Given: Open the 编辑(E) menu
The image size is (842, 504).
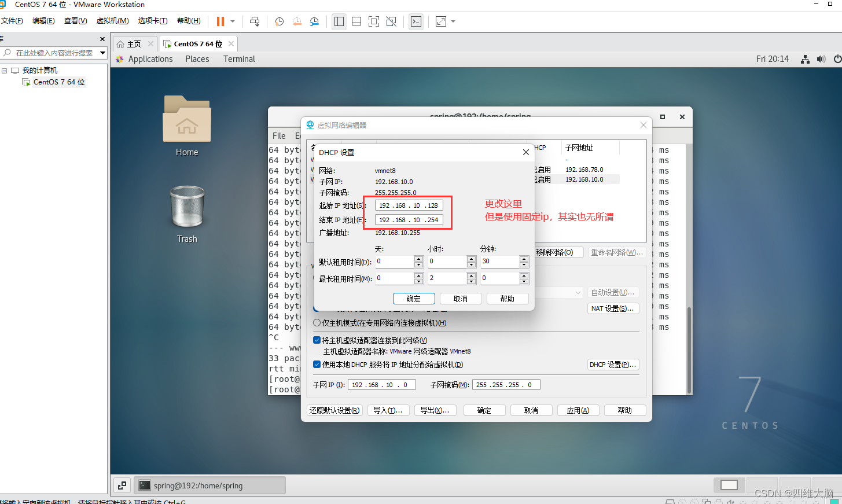Looking at the screenshot, I should [43, 21].
